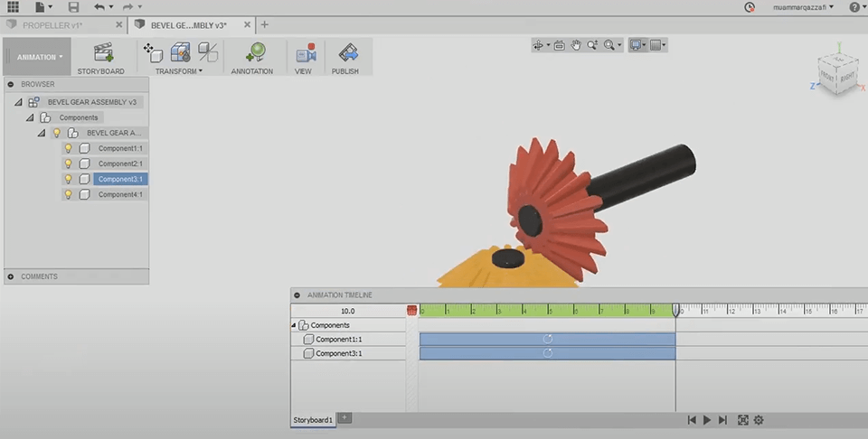Image resolution: width=868 pixels, height=439 pixels.
Task: Click the Save disk icon
Action: (74, 7)
